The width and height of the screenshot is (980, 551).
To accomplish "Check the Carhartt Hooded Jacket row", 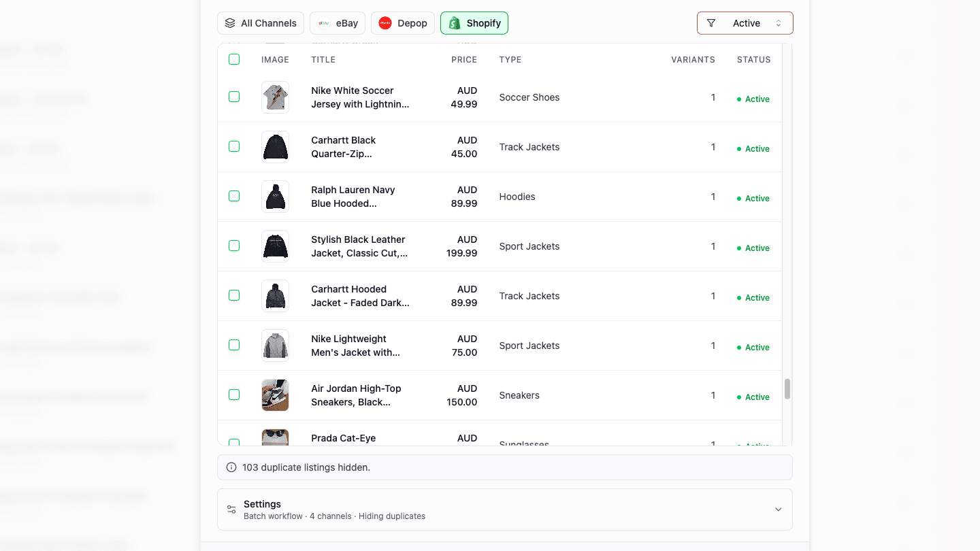I will tap(234, 296).
